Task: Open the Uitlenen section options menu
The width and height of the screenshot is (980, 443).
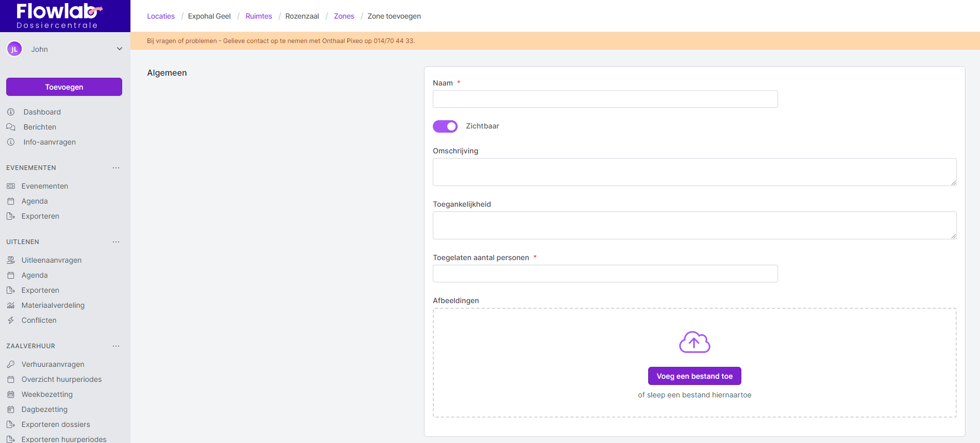Action: point(116,242)
